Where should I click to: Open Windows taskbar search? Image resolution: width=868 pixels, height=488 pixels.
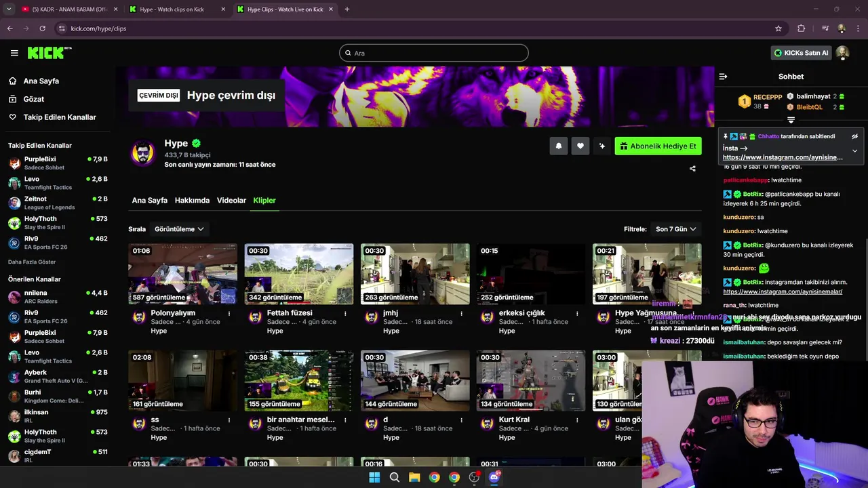(x=394, y=477)
